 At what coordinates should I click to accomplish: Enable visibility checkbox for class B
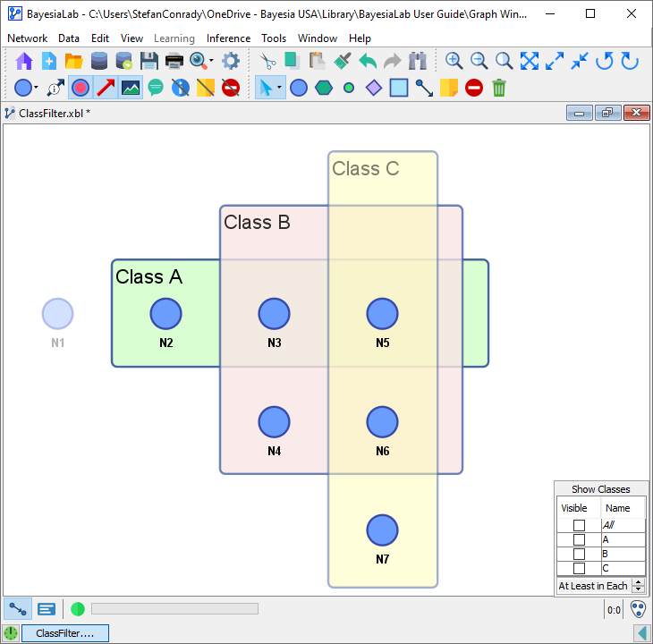coord(579,555)
